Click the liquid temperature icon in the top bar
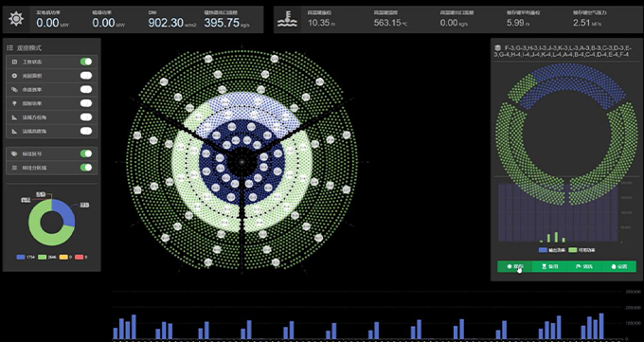This screenshot has height=342, width=644. click(287, 19)
